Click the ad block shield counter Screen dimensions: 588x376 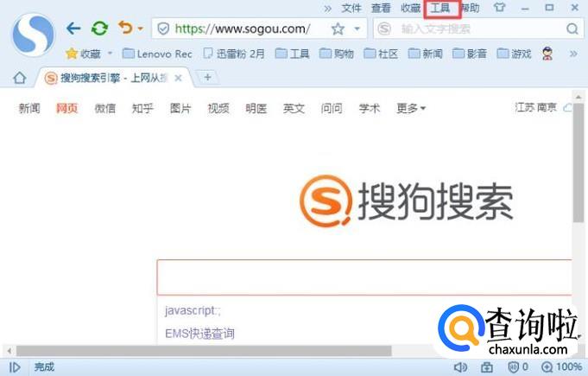[518, 367]
